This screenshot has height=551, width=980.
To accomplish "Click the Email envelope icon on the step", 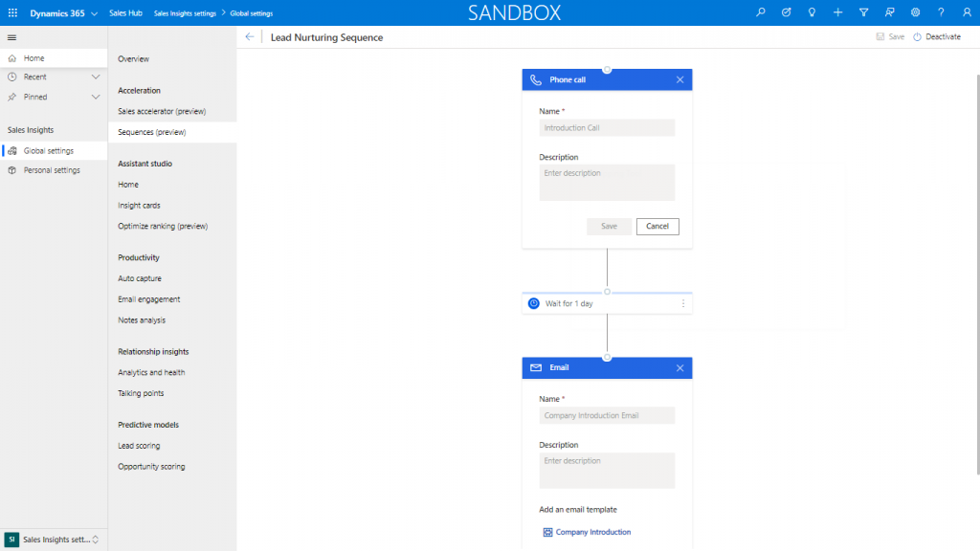I will (x=536, y=367).
